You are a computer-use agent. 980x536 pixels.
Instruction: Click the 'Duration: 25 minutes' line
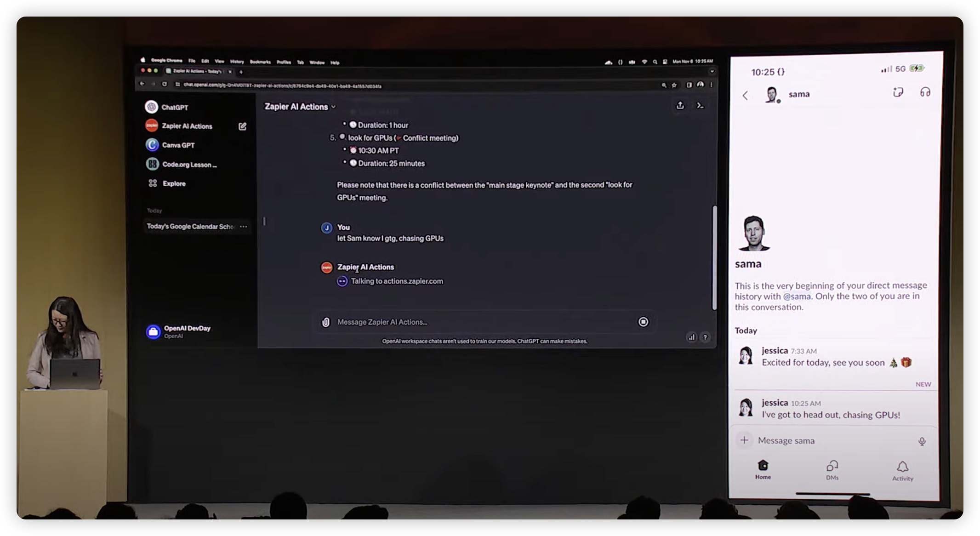click(387, 163)
